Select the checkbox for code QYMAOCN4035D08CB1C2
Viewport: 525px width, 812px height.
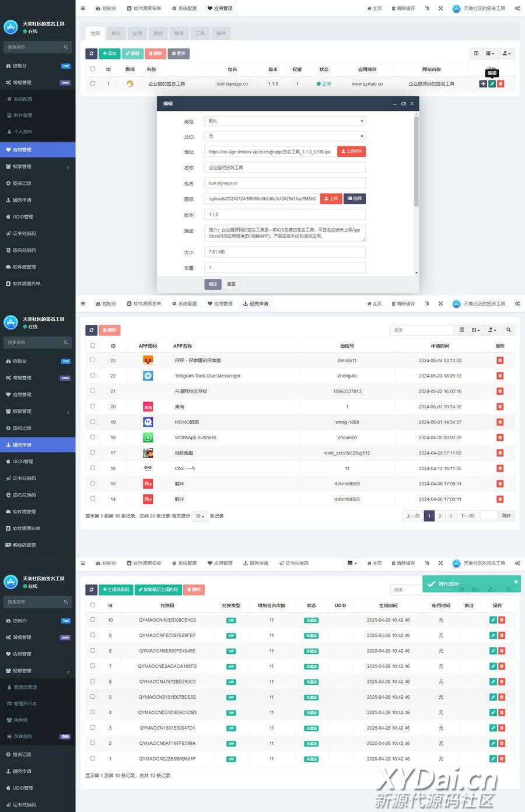93,619
